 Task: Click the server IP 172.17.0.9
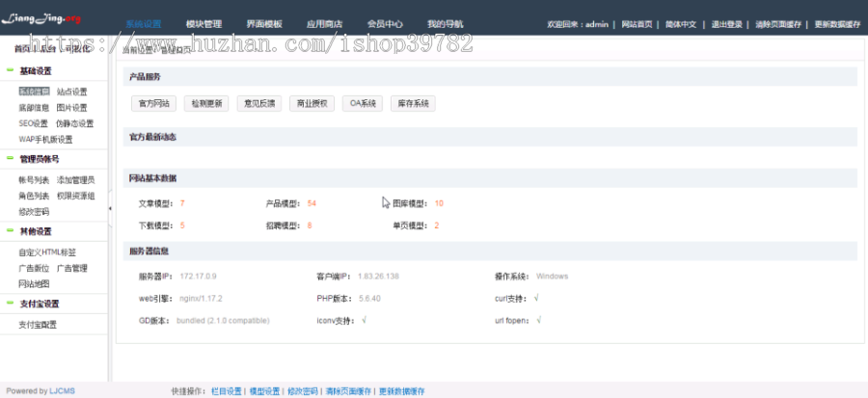[198, 277]
